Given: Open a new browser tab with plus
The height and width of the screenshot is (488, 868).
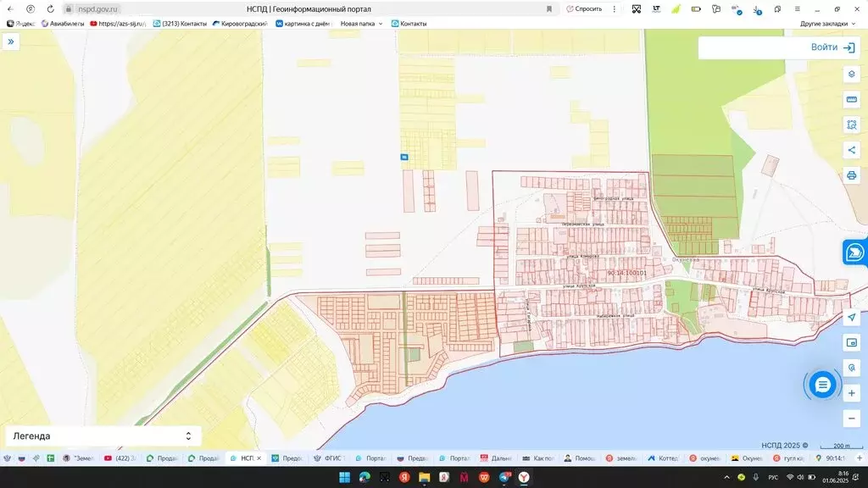Looking at the screenshot, I should pos(860,458).
